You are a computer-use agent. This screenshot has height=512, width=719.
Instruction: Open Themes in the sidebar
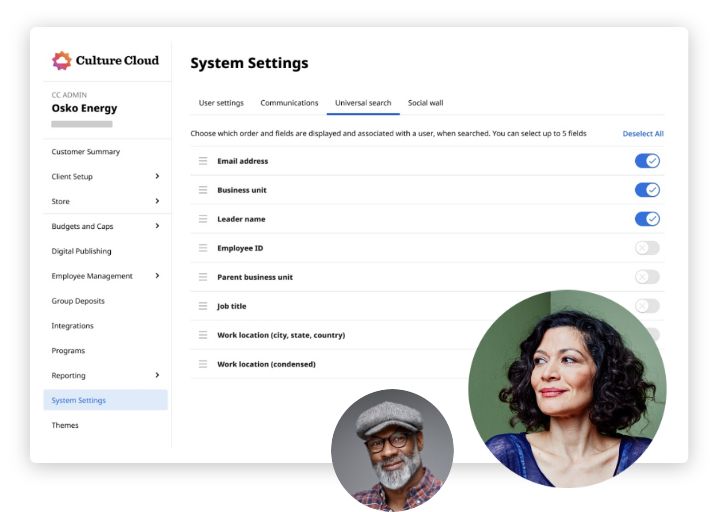tap(65, 425)
